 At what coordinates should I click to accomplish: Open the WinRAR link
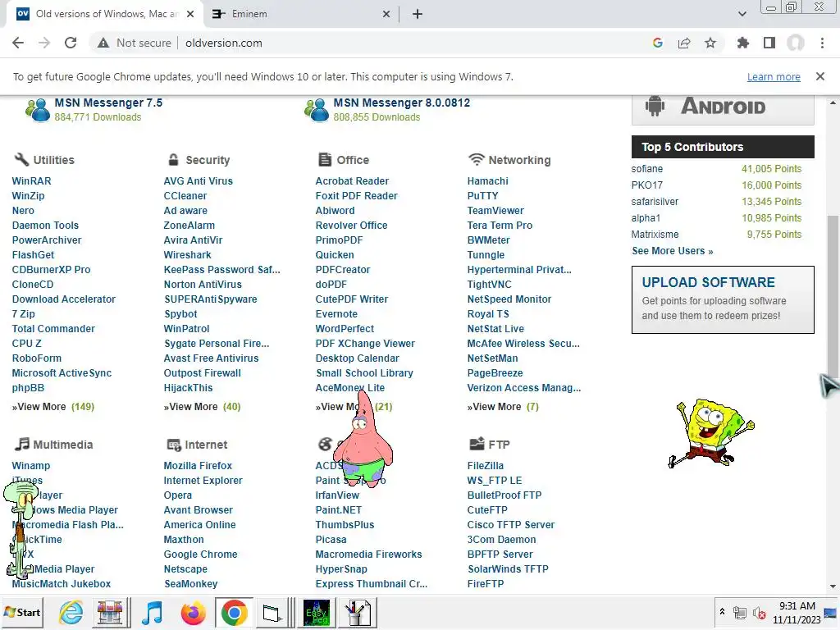[32, 181]
